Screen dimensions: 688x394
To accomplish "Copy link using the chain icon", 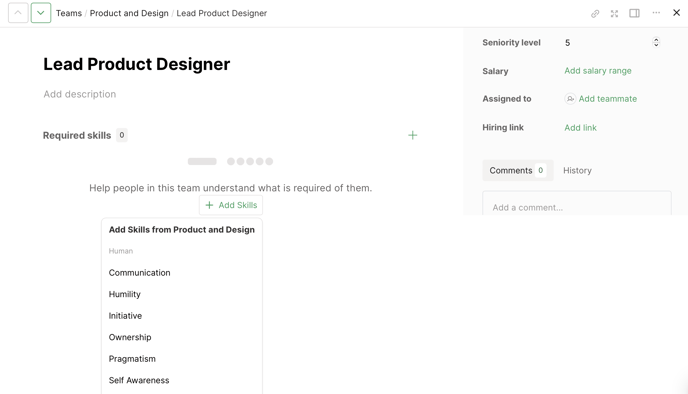I will click(595, 14).
